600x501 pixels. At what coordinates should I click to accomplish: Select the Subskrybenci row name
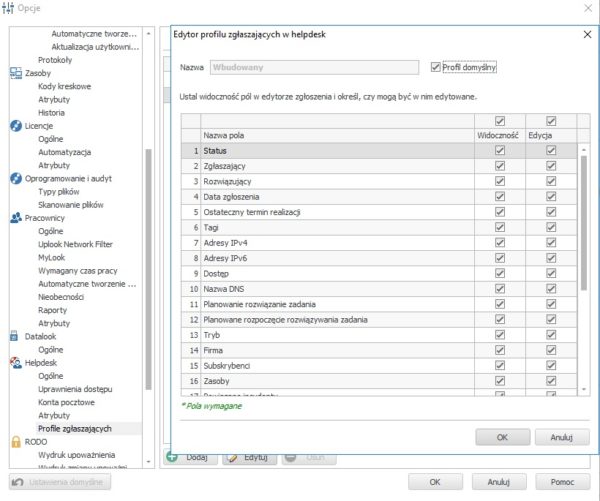[x=227, y=366]
